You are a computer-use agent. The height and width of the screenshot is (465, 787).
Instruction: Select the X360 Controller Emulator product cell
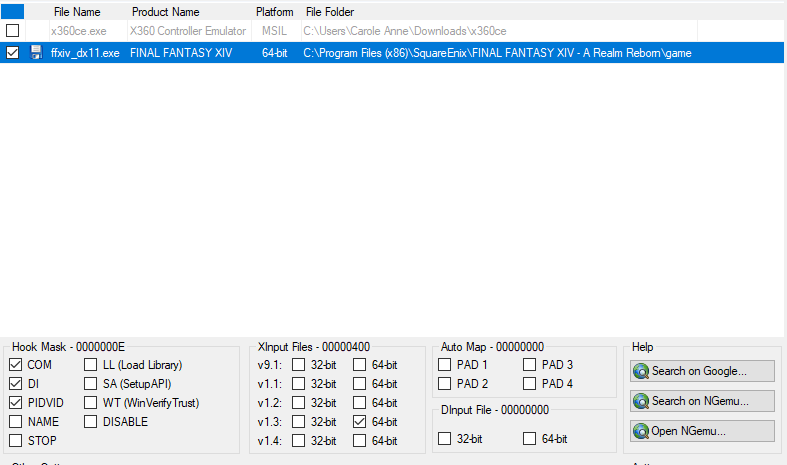[x=188, y=31]
